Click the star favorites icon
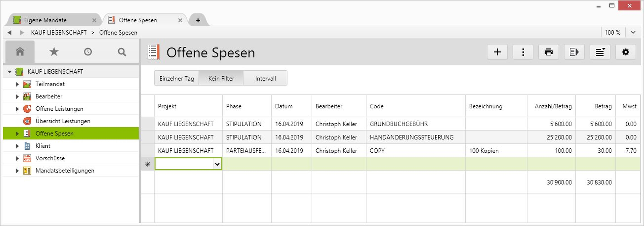Image resolution: width=644 pixels, height=226 pixels. click(54, 52)
